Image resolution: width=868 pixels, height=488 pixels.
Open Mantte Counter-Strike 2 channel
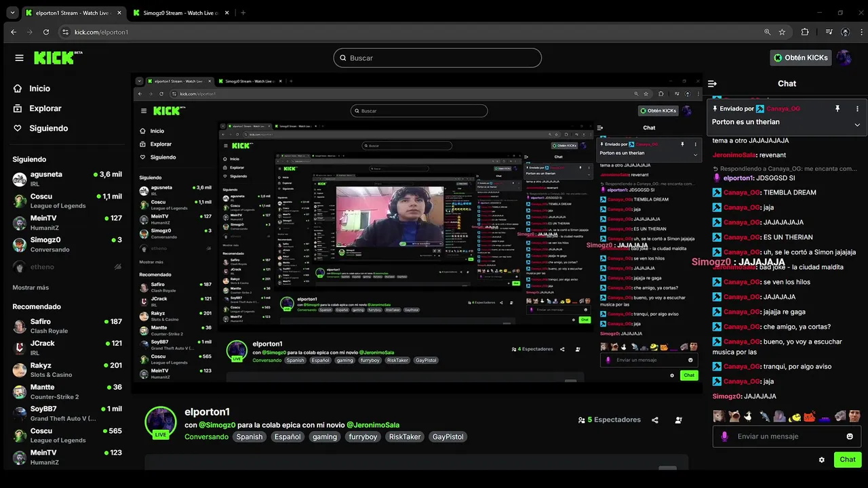tap(67, 392)
